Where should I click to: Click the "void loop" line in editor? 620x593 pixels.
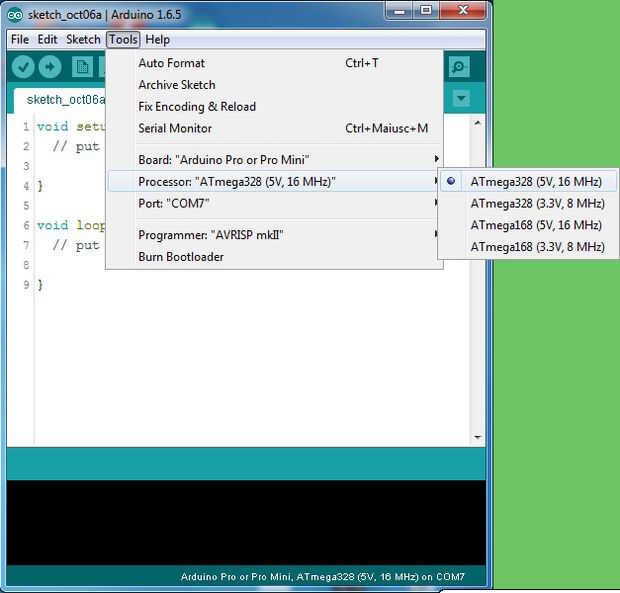(71, 225)
